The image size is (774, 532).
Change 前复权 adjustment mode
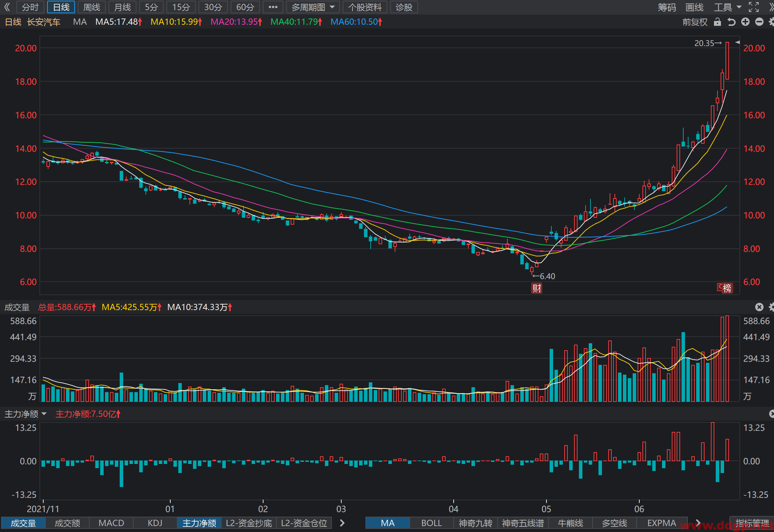point(695,22)
